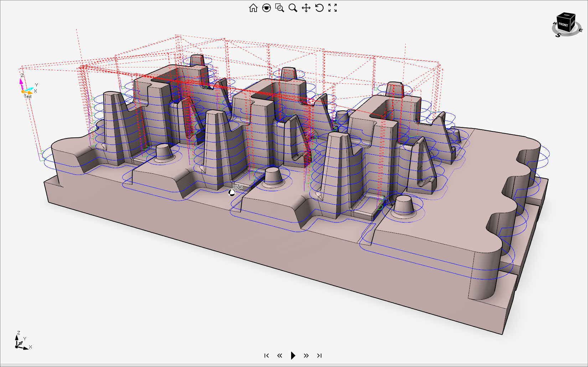Jump to start of simulation

[x=267, y=355]
